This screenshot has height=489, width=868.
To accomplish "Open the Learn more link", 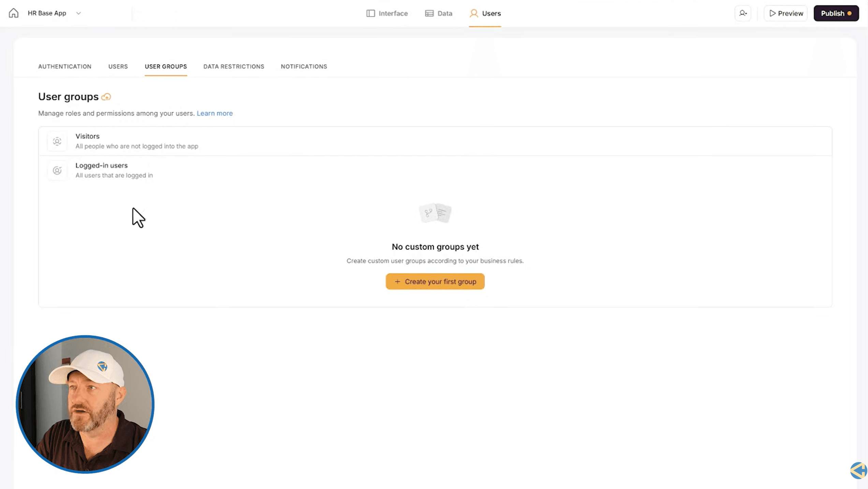I will pyautogui.click(x=215, y=113).
